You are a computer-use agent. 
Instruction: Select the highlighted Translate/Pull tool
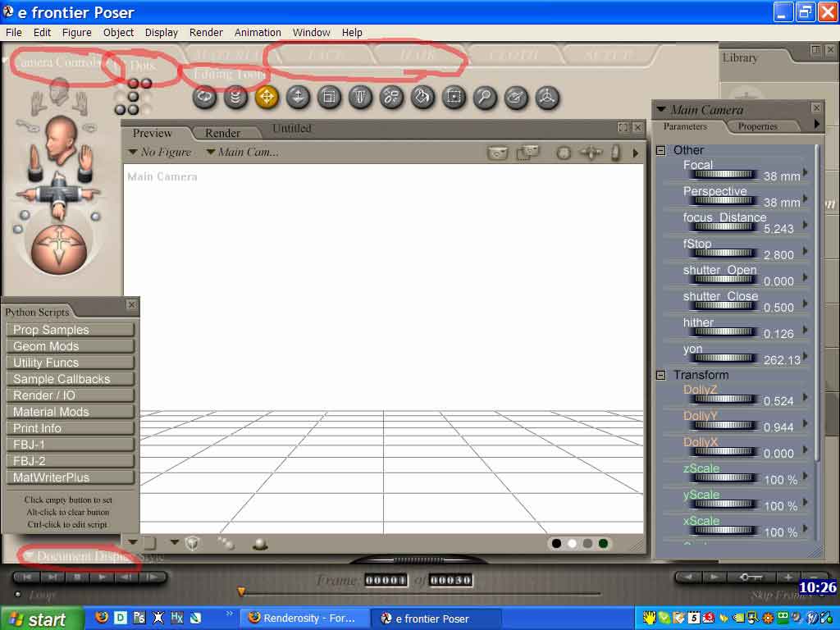(266, 97)
